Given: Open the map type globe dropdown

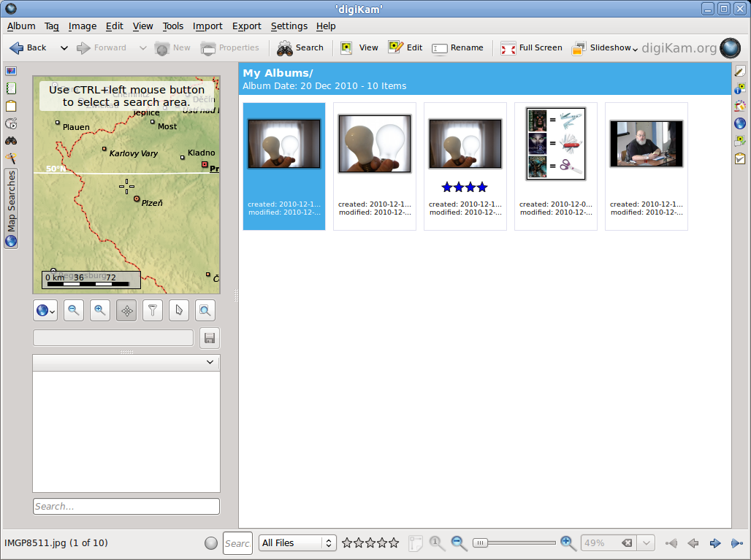Looking at the screenshot, I should (x=45, y=310).
